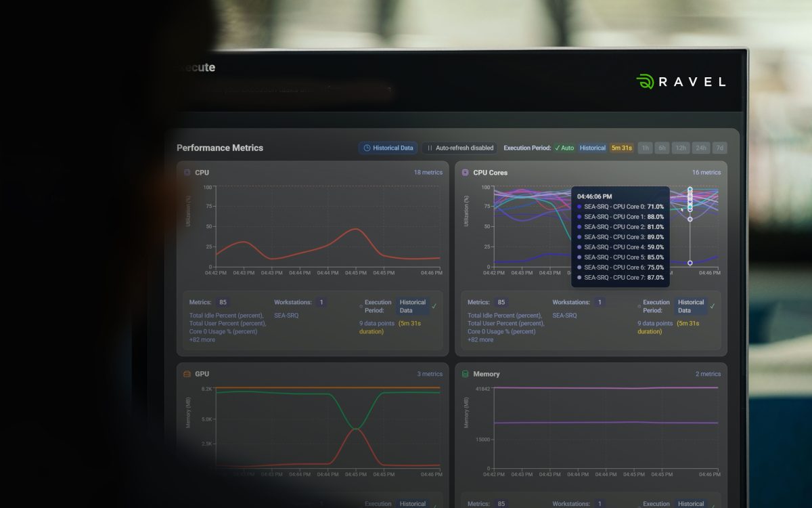Click the upper purple Memory line
The height and width of the screenshot is (508, 812).
606,387
